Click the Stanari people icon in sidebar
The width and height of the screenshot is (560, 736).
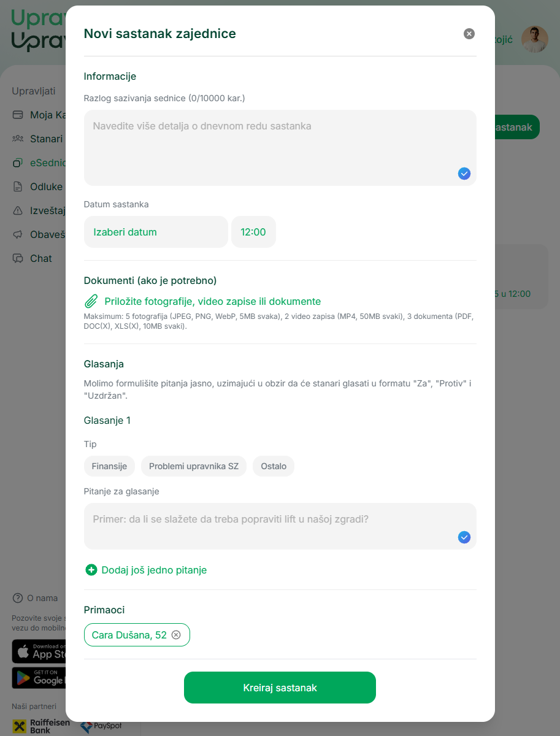click(x=18, y=139)
